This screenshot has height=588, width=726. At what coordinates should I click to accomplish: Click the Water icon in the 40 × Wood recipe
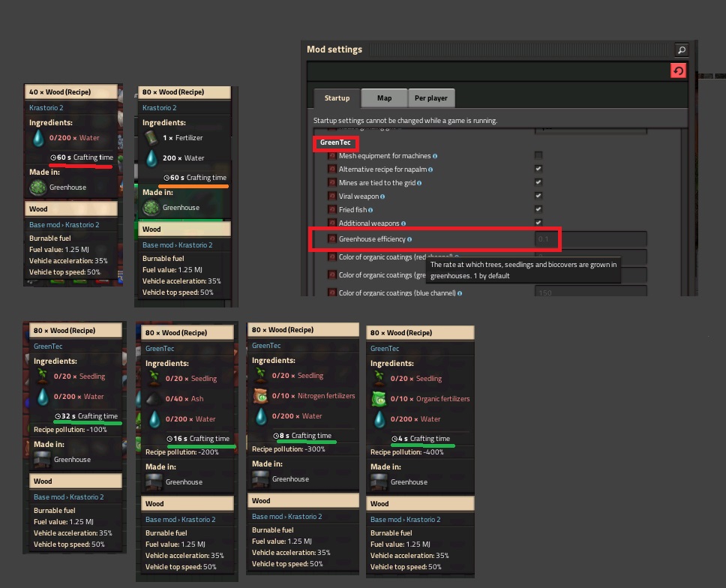[38, 138]
